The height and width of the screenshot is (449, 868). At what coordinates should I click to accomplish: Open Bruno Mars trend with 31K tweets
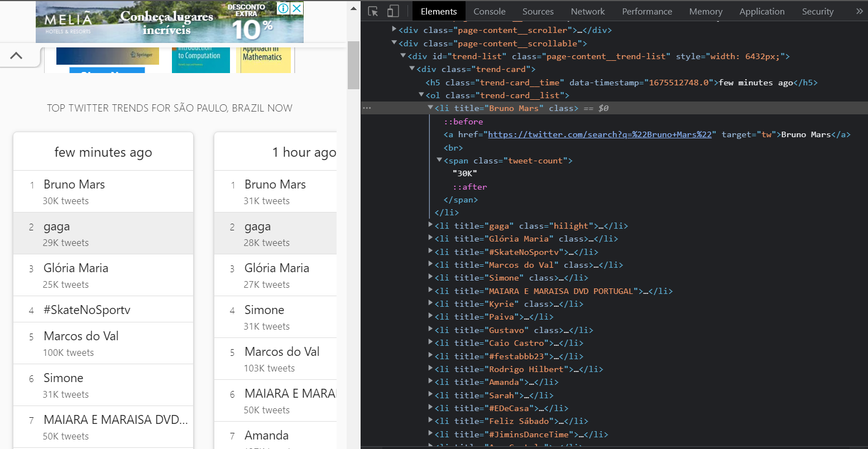[275, 185]
